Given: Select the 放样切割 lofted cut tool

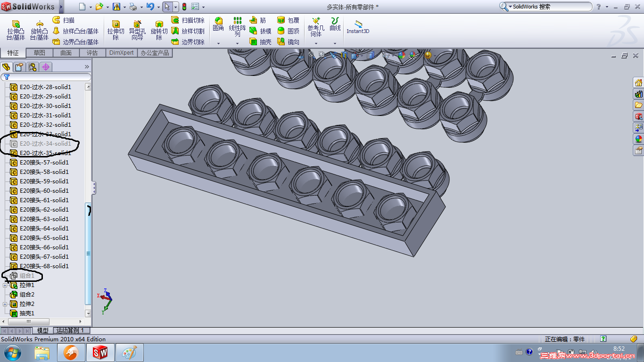Looking at the screenshot, I should pyautogui.click(x=188, y=31).
